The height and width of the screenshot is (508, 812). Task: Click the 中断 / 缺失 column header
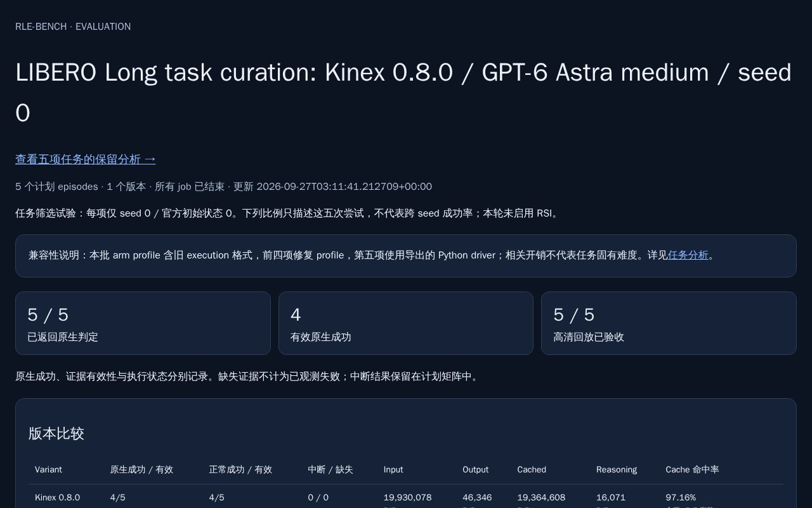[x=331, y=470]
